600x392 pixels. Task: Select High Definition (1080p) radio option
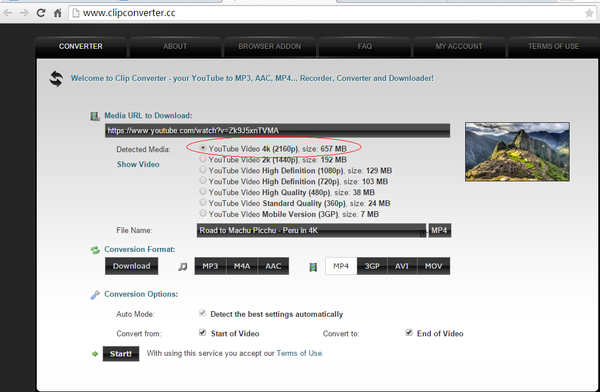[203, 170]
